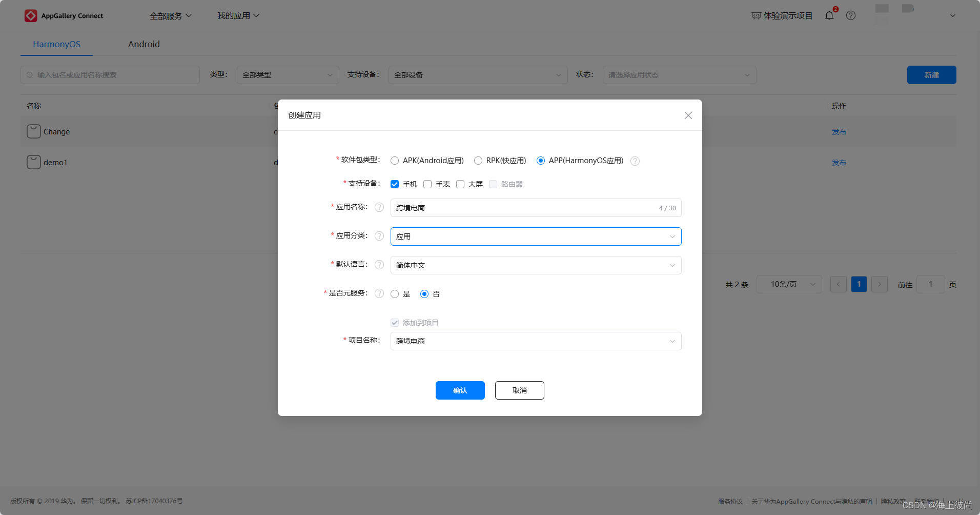
Task: Click help icon beside 应用名称 label
Action: coord(379,207)
